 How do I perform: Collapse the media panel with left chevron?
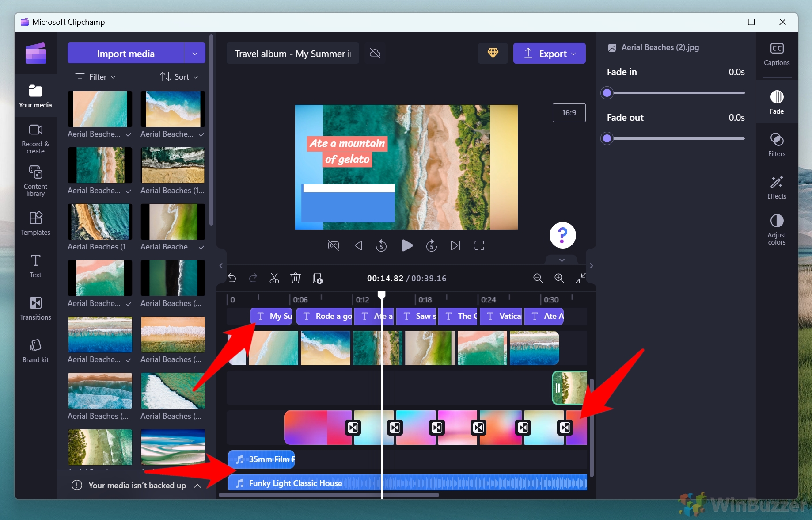(x=221, y=266)
